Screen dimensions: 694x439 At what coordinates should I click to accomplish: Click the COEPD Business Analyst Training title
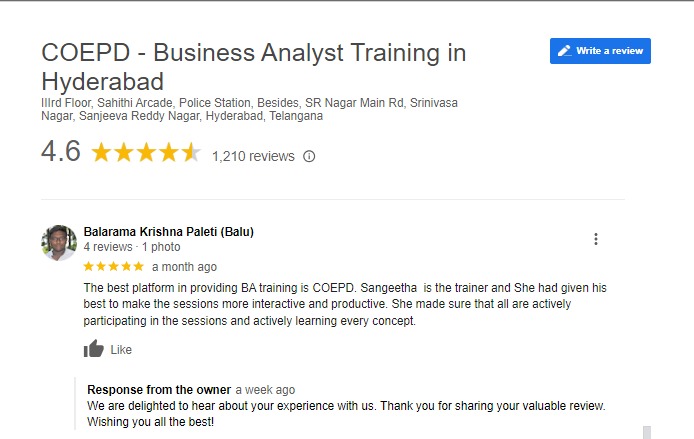254,66
